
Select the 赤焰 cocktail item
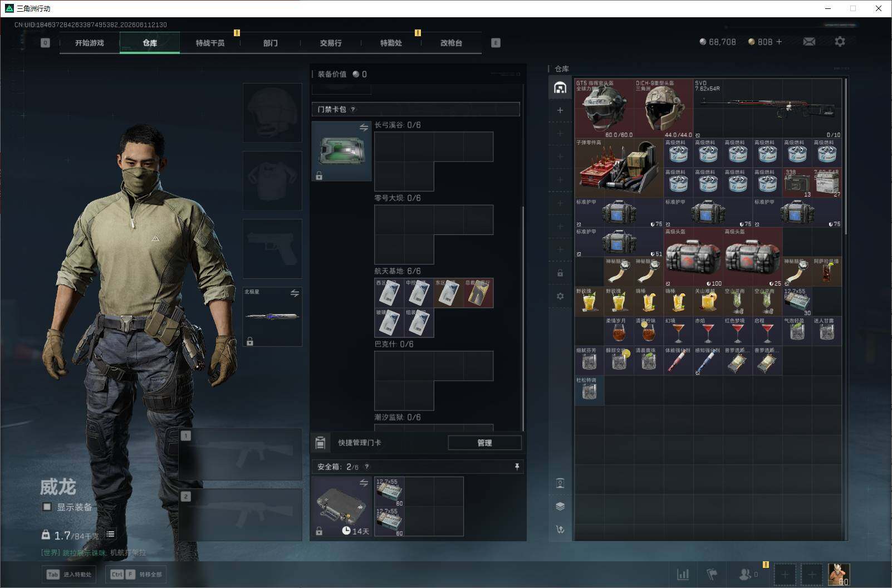pyautogui.click(x=708, y=331)
